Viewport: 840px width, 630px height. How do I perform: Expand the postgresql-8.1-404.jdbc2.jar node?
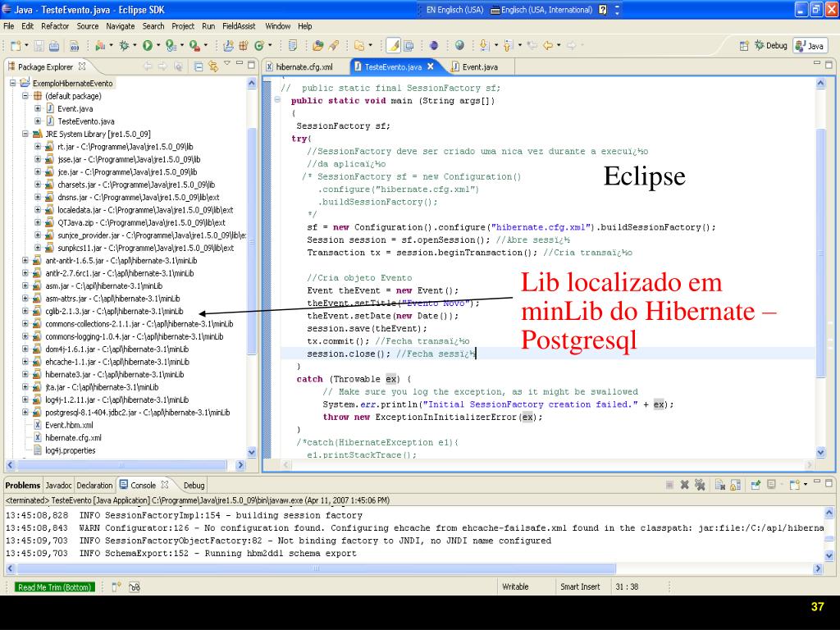click(x=25, y=413)
